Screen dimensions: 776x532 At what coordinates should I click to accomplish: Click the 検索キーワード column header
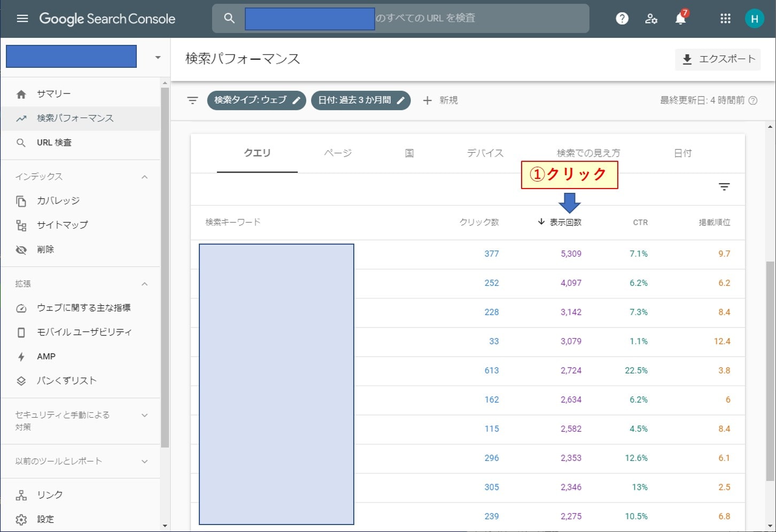[233, 222]
